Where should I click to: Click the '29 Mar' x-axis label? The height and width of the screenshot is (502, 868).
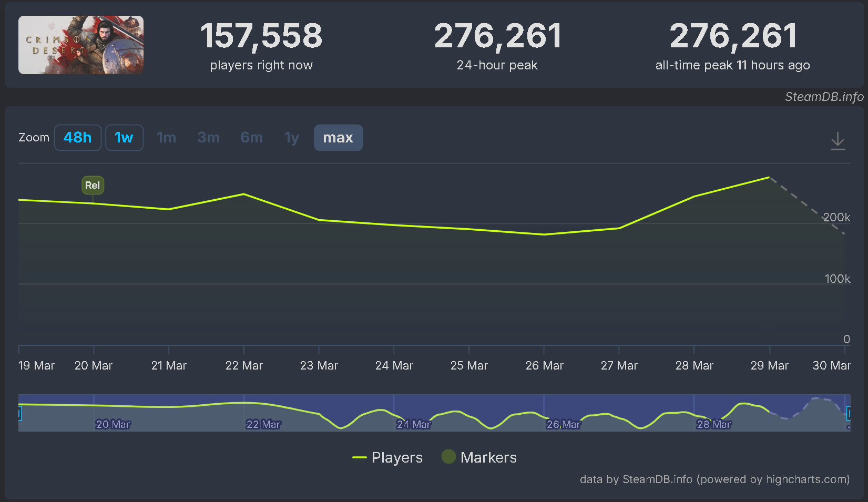(x=769, y=365)
